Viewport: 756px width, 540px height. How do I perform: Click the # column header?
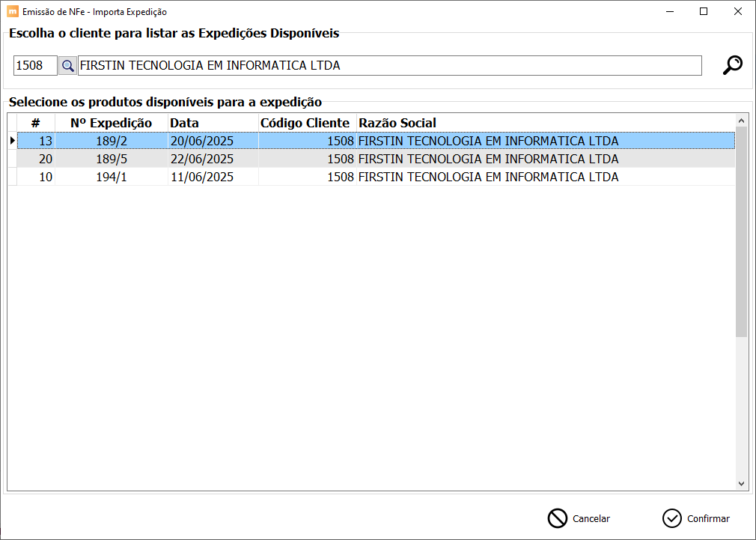point(35,123)
